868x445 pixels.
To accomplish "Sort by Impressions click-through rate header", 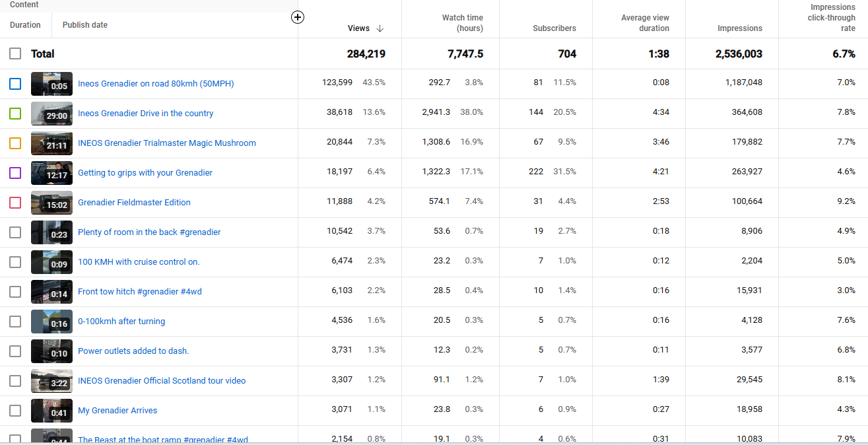I will 831,18.
